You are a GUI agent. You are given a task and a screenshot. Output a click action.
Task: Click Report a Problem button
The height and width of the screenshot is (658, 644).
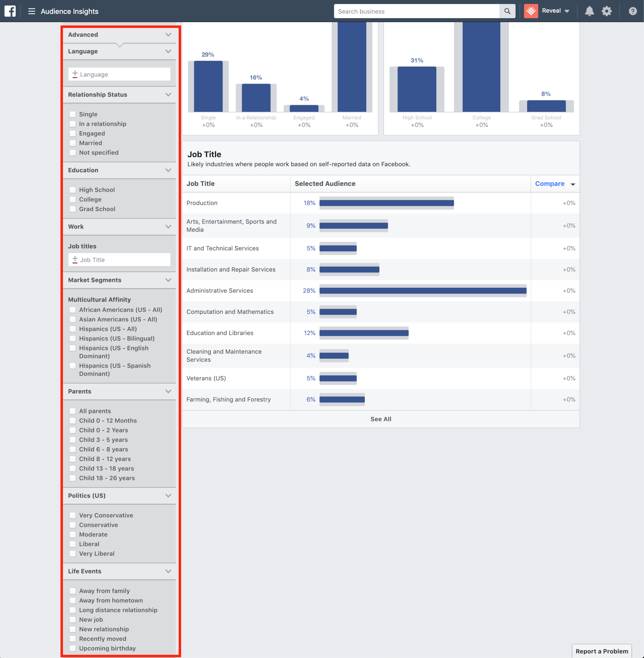pos(601,651)
